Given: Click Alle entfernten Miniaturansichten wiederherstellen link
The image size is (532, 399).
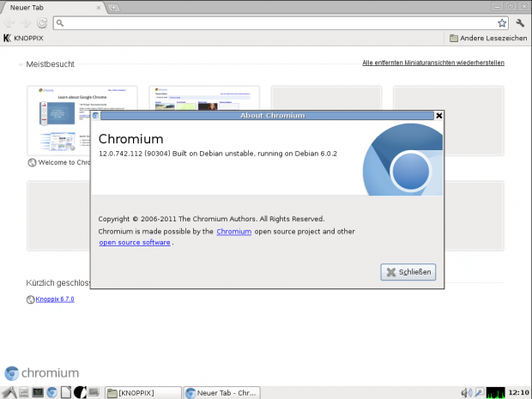Looking at the screenshot, I should (433, 63).
